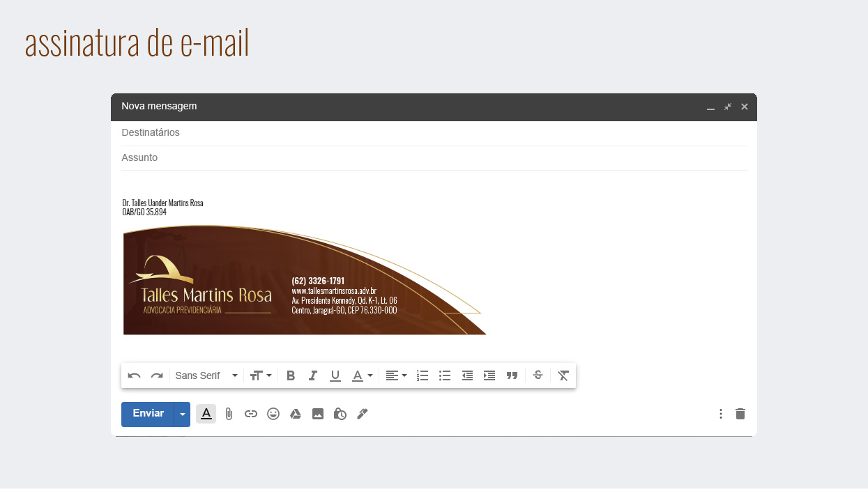Toggle strikethrough formatting
This screenshot has width=868, height=489.
coord(538,375)
